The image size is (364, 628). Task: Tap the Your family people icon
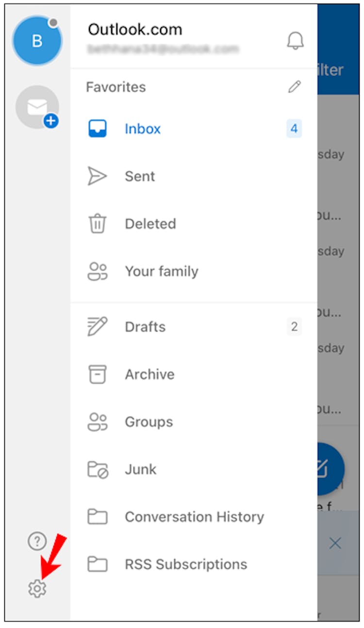97,271
